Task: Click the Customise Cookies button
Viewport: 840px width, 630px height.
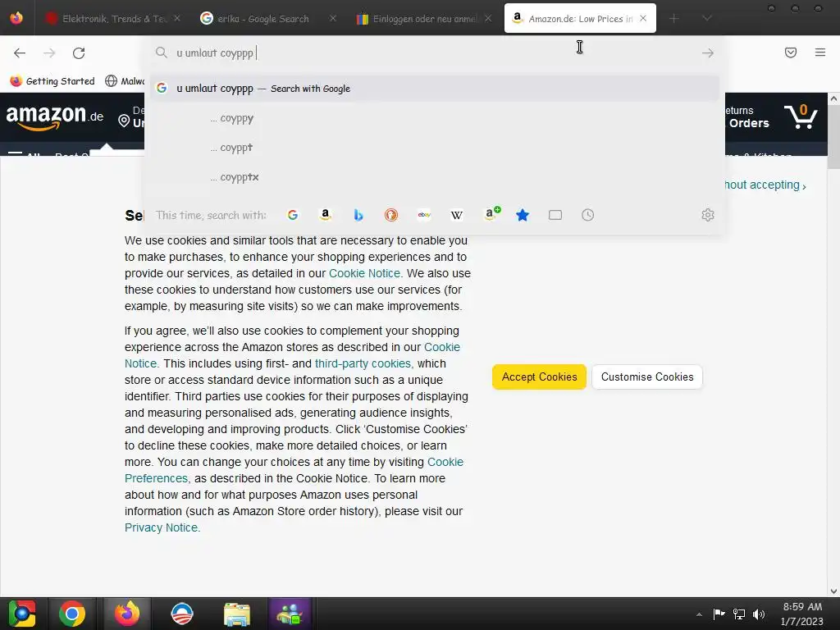Action: [647, 377]
